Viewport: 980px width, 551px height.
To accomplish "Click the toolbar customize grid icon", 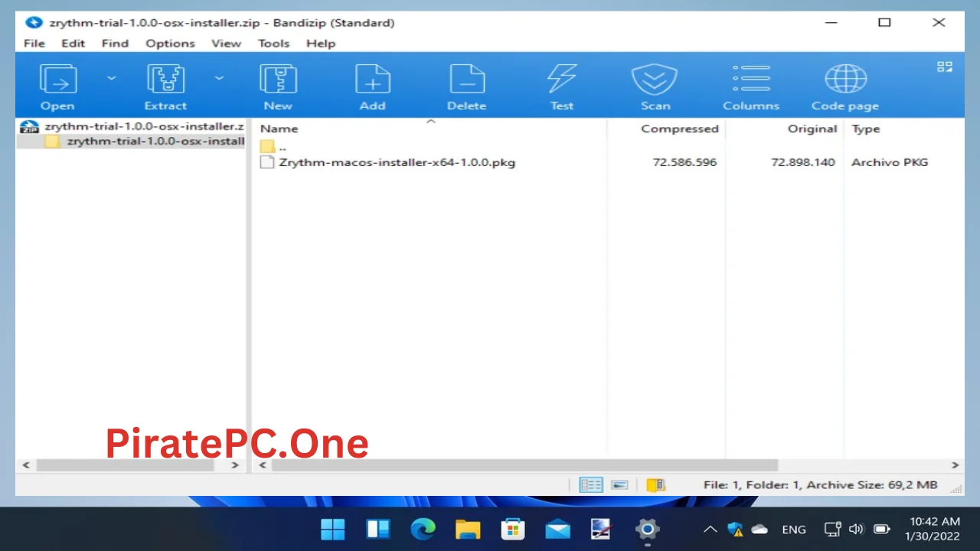I will [x=945, y=67].
